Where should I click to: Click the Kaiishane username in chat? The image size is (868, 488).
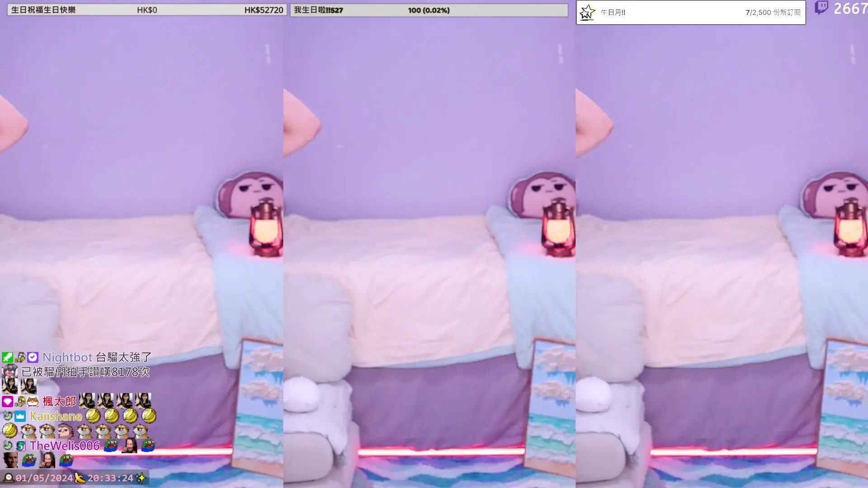tap(56, 416)
